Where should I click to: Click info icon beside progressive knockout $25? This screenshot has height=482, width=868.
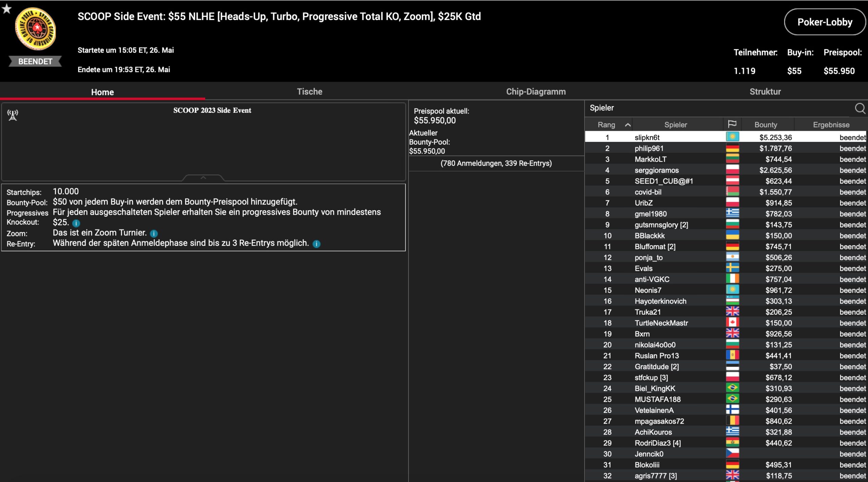76,223
